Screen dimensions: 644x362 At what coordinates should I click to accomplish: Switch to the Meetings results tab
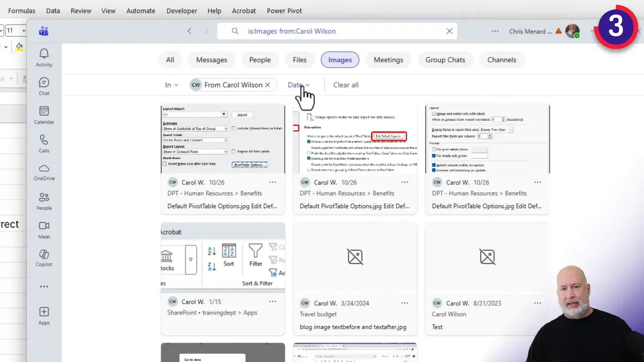coord(388,59)
